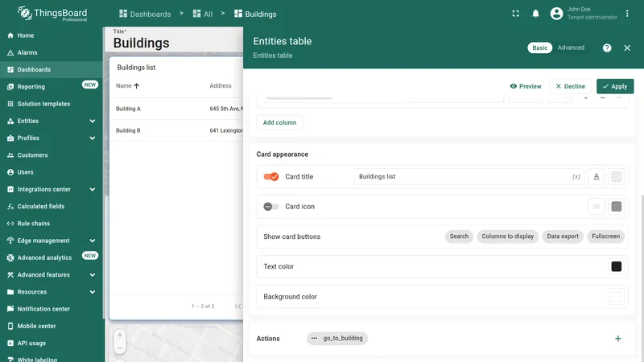Enable the Card icon toggle
Screen dimensions: 644x362
coord(271,207)
